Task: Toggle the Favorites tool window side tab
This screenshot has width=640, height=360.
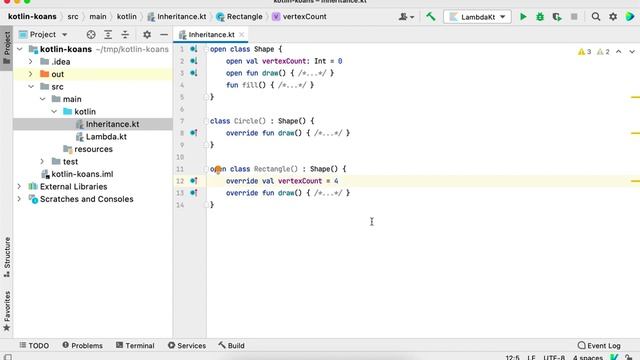Action: 7,311
